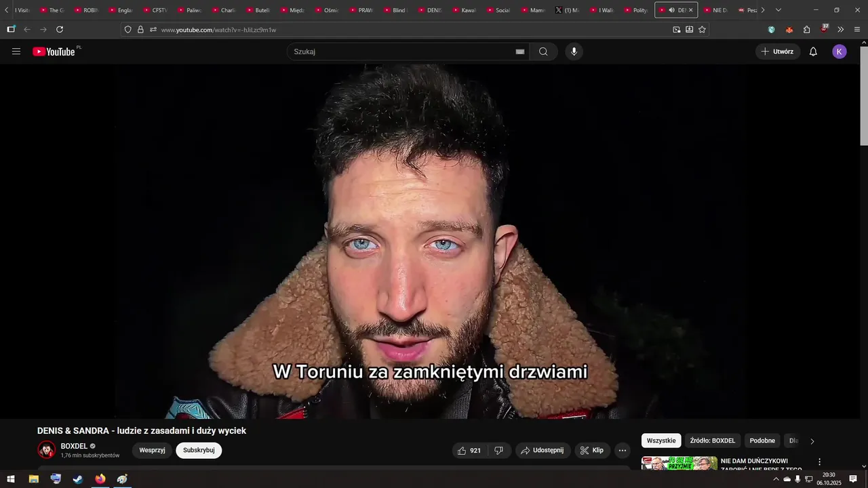Share the video via Udostępnij
868x488 pixels.
pos(542,450)
